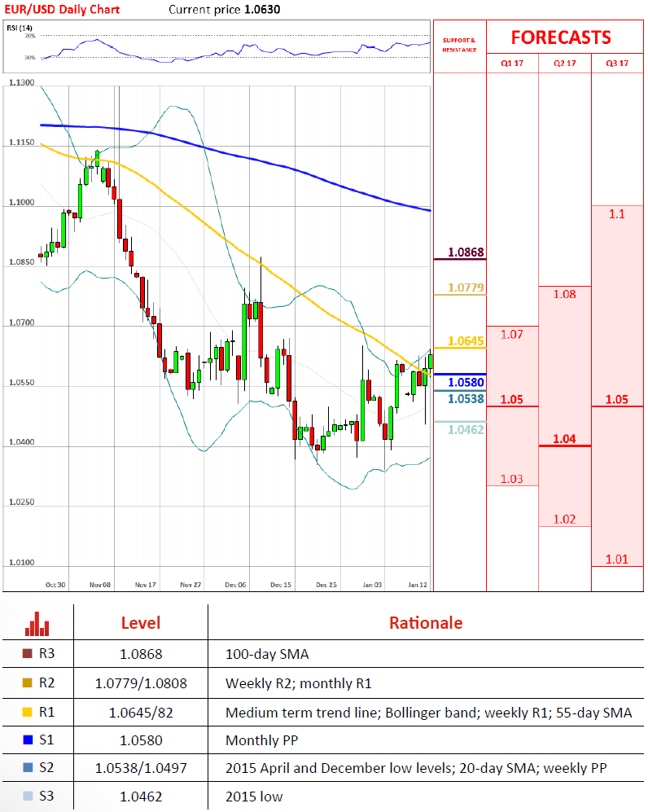This screenshot has width=648, height=812.
Task: Click the 'Dec 25' date axis label
Action: coord(326,585)
